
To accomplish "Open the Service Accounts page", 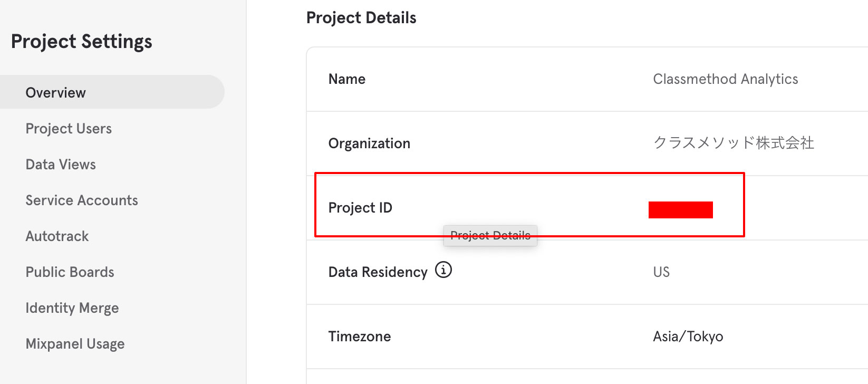I will [x=82, y=200].
